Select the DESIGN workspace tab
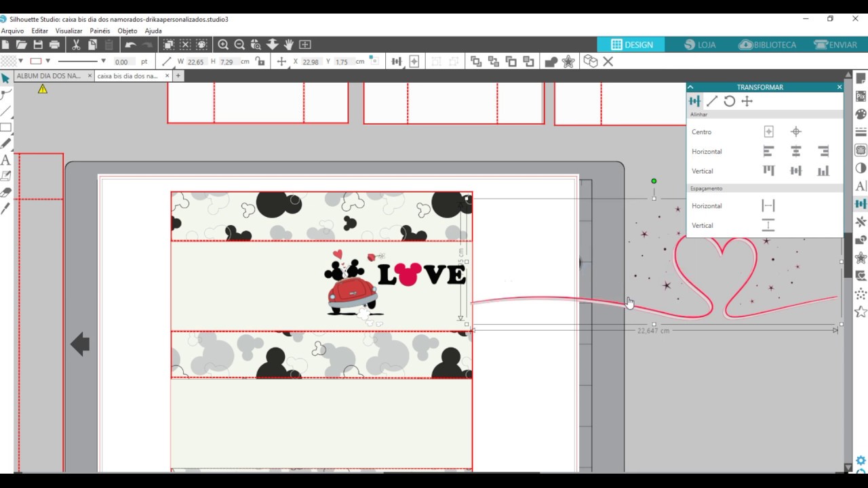The width and height of the screenshot is (868, 488). click(631, 45)
